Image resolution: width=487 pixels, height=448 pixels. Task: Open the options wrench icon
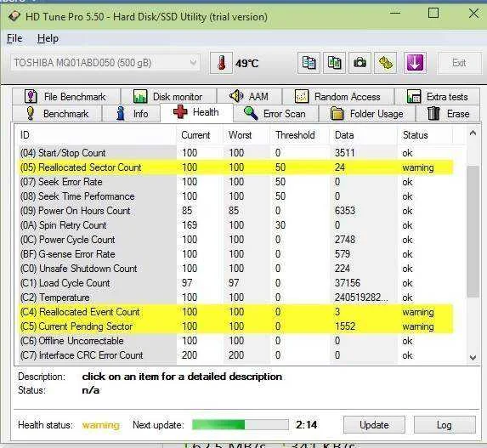coord(385,63)
